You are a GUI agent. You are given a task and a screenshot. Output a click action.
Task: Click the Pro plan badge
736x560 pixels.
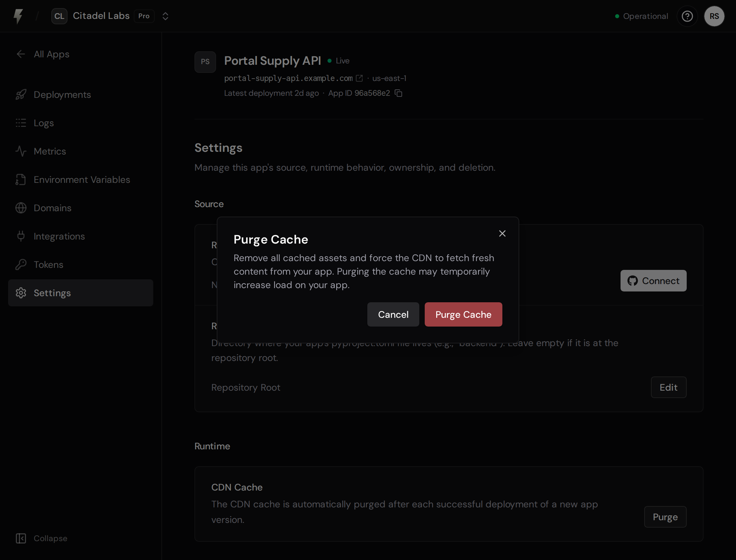(x=144, y=16)
